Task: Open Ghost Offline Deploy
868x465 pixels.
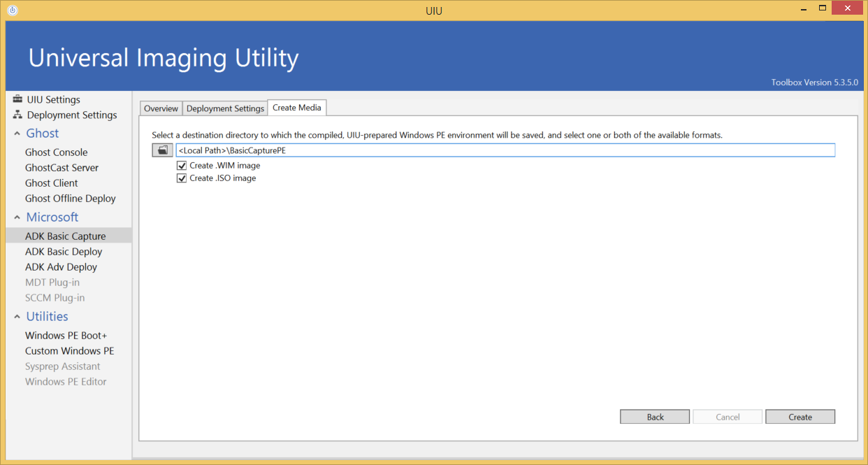Action: pos(71,199)
